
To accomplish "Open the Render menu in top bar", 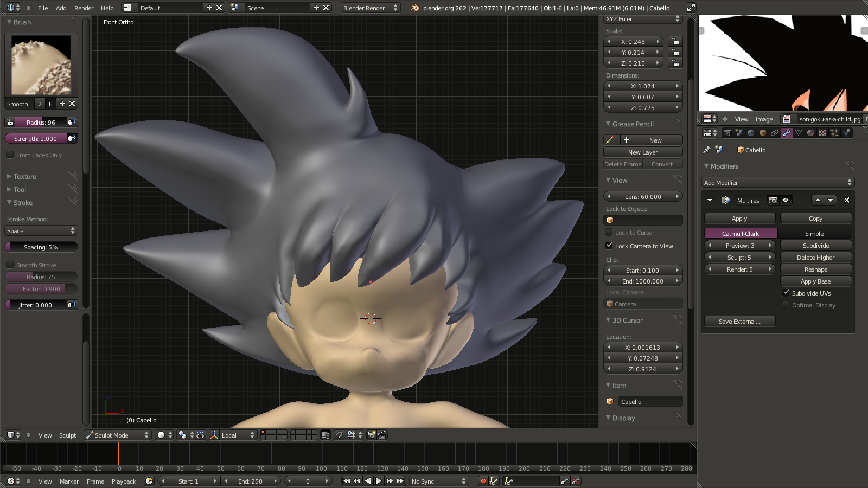I will [x=84, y=8].
